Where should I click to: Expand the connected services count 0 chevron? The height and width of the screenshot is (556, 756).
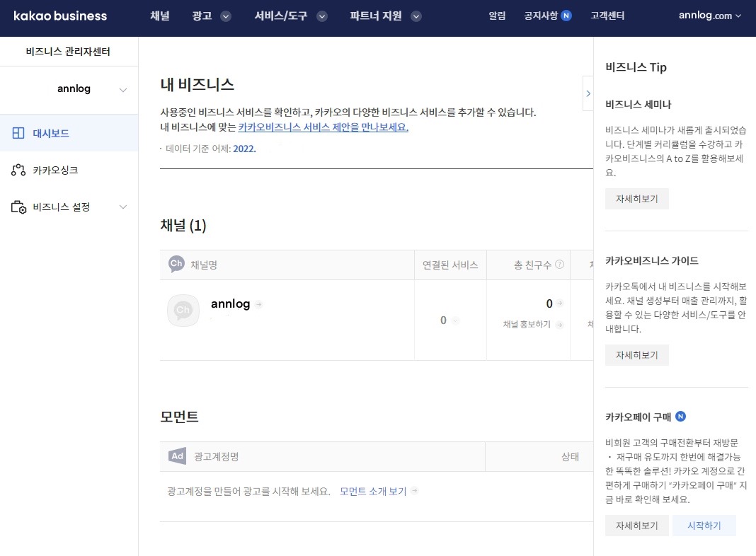point(456,320)
